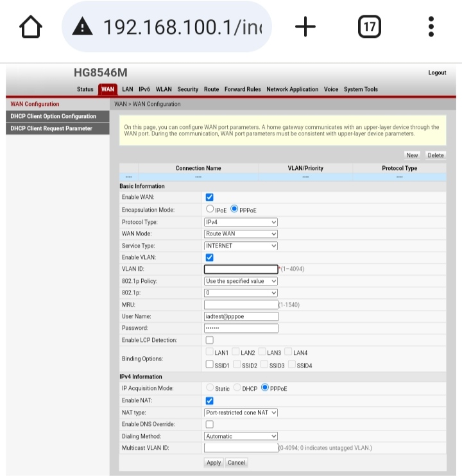The width and height of the screenshot is (462, 476).
Task: Open the NAT type dropdown
Action: [241, 412]
